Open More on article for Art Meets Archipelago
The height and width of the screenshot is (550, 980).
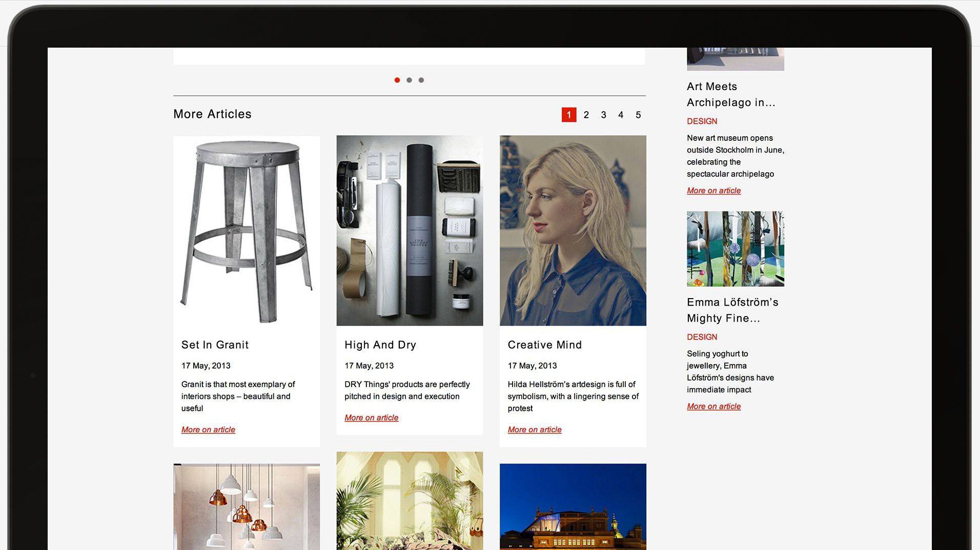click(x=714, y=191)
